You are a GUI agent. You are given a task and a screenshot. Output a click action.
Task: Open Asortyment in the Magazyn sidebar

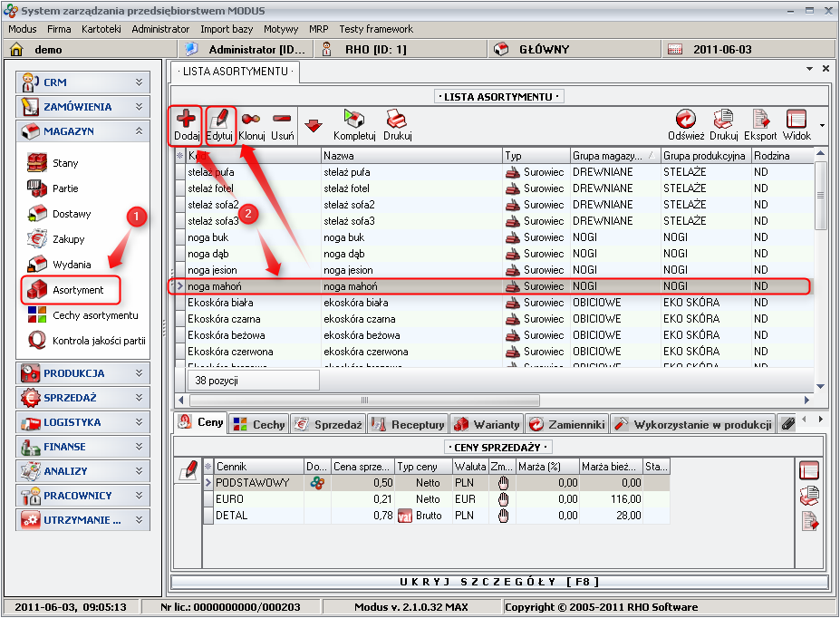pos(77,290)
